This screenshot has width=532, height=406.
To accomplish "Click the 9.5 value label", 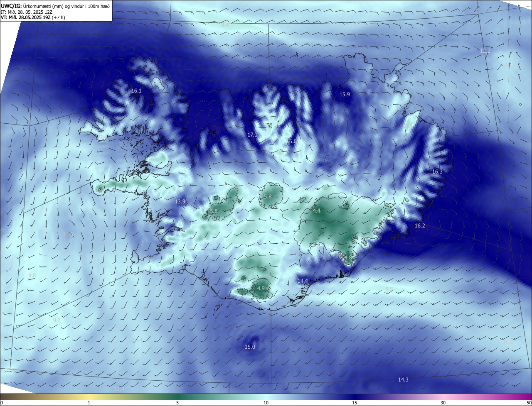I will tap(389, 289).
